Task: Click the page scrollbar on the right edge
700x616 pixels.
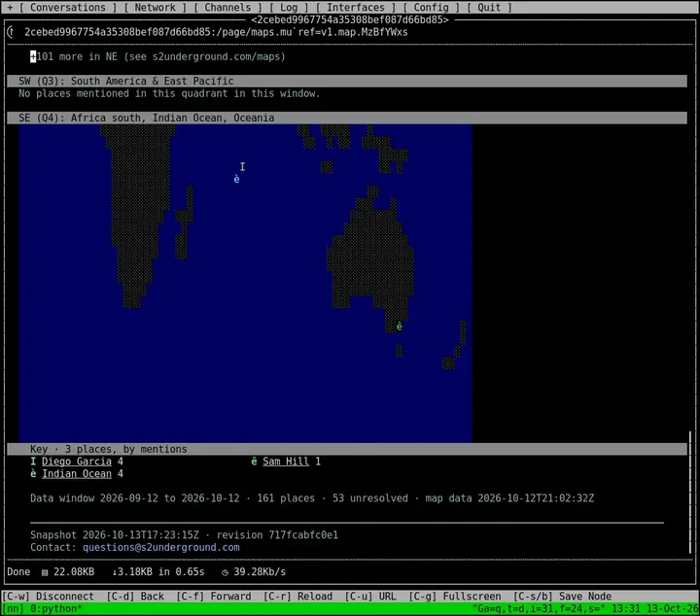Action: (690, 493)
